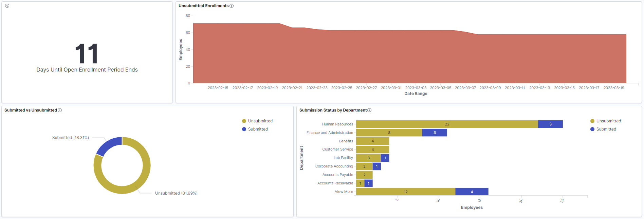The width and height of the screenshot is (644, 219).
Task: Click the 2023-02-15 date axis label
Action: 218,88
